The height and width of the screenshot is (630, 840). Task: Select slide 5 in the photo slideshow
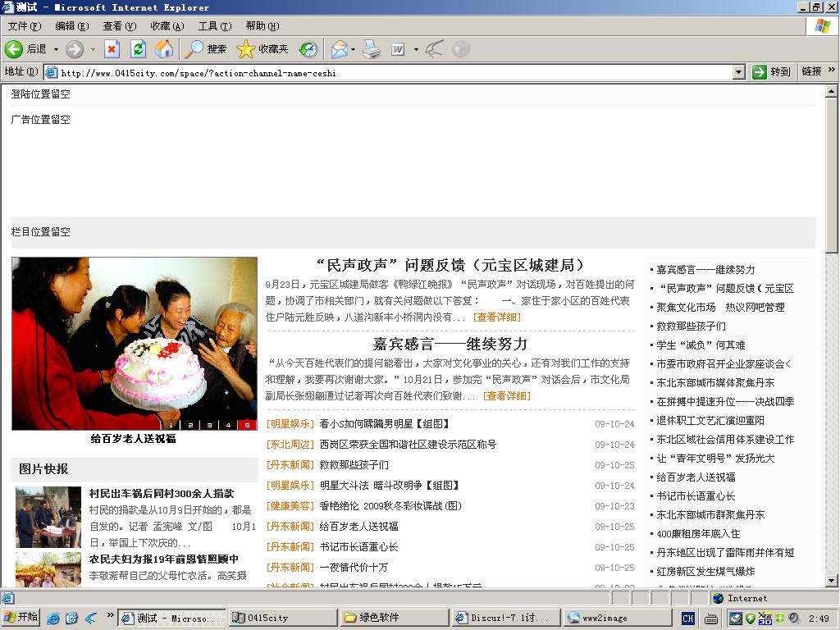click(x=247, y=425)
